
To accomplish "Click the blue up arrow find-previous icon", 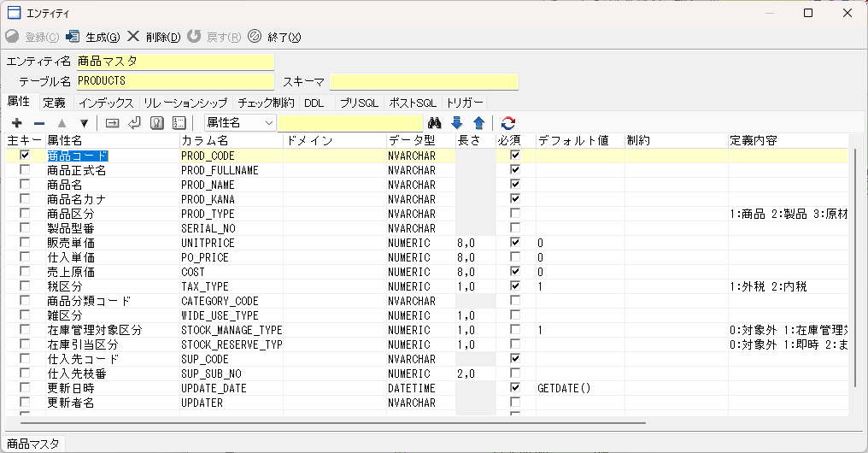I will (478, 123).
